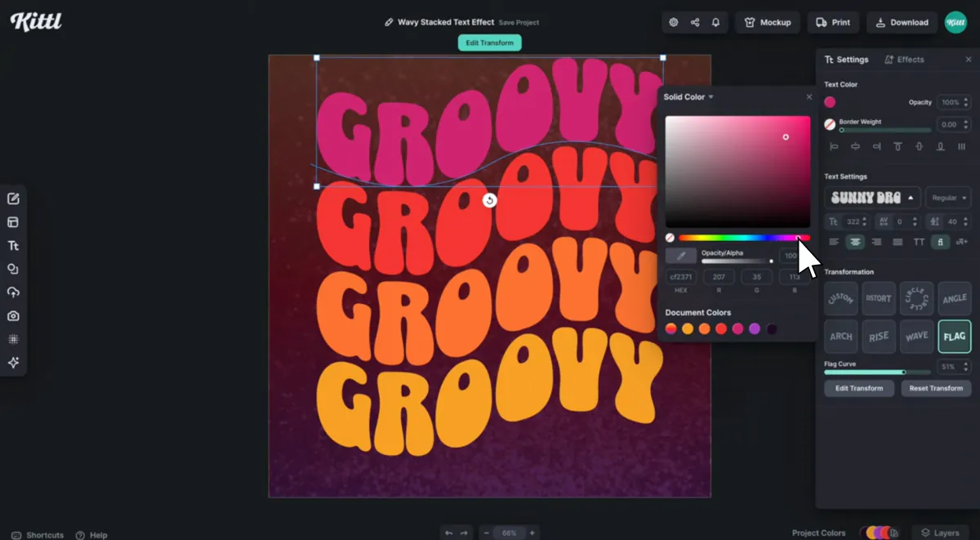Toggle center text alignment
Viewport: 980px width, 540px height.
click(x=854, y=242)
